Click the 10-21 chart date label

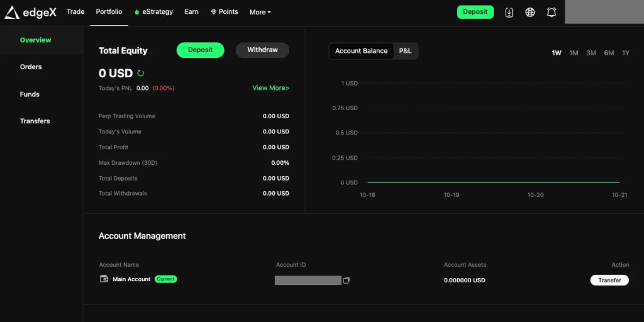click(619, 195)
